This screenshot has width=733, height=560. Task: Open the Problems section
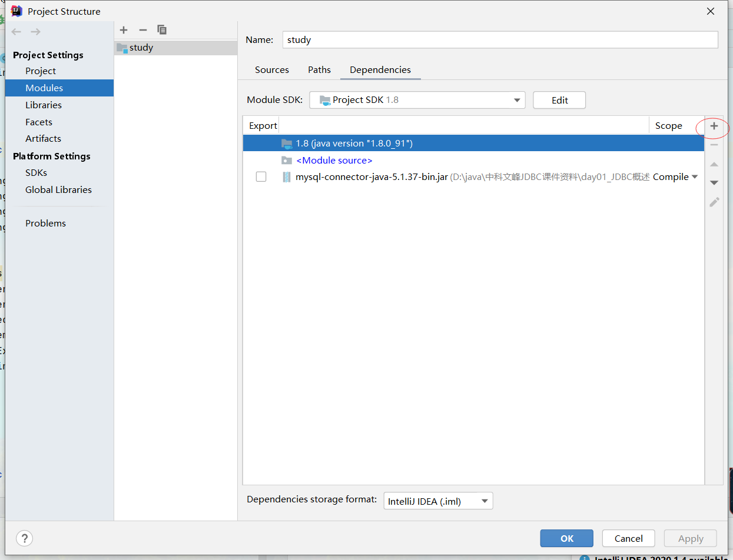click(x=45, y=224)
